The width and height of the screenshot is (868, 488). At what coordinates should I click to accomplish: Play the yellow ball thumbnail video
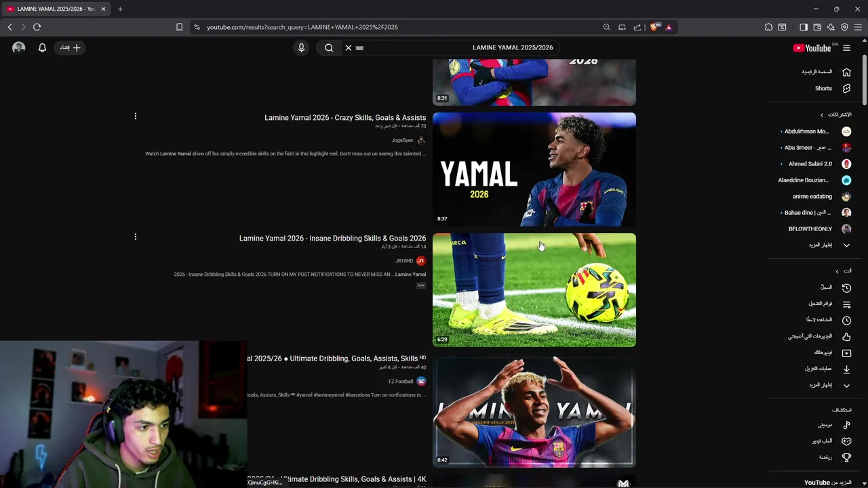pyautogui.click(x=534, y=290)
